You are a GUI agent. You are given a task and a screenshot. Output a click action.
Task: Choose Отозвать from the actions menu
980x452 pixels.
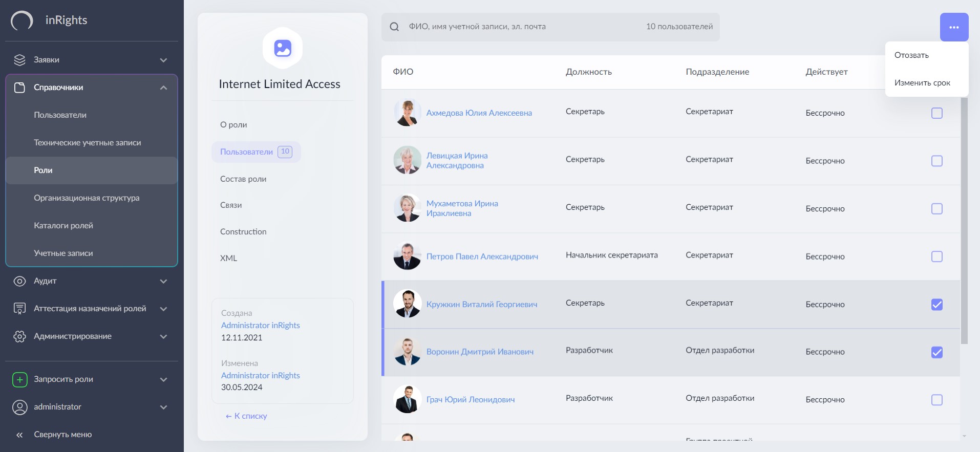(x=911, y=55)
